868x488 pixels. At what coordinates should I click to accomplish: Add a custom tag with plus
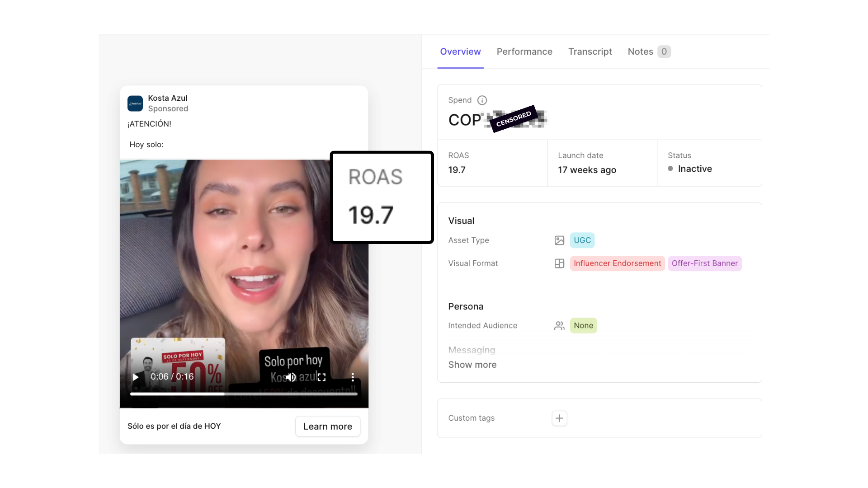(559, 418)
